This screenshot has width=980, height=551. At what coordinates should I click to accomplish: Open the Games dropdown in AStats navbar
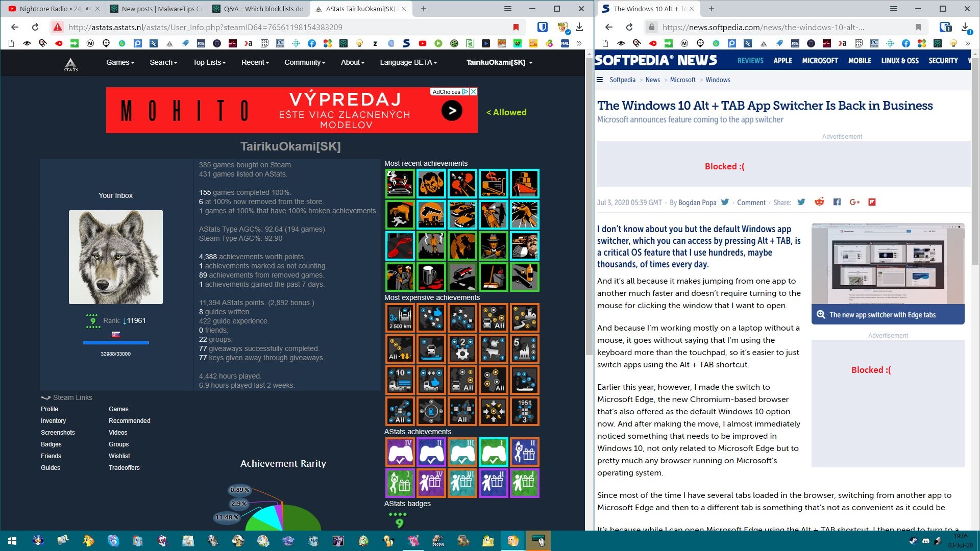(120, 62)
